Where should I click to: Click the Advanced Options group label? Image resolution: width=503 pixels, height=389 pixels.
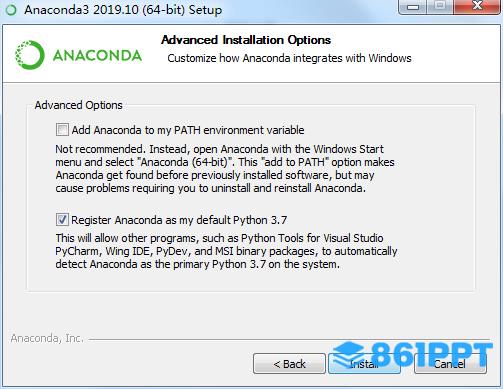(79, 105)
